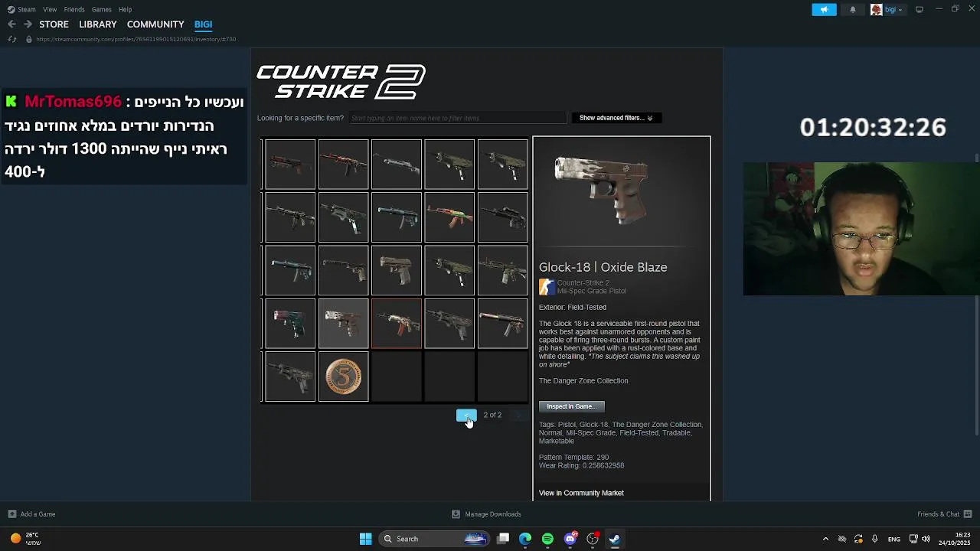The height and width of the screenshot is (551, 980).
Task: Select the silver shotgun inventory item
Action: tap(397, 165)
